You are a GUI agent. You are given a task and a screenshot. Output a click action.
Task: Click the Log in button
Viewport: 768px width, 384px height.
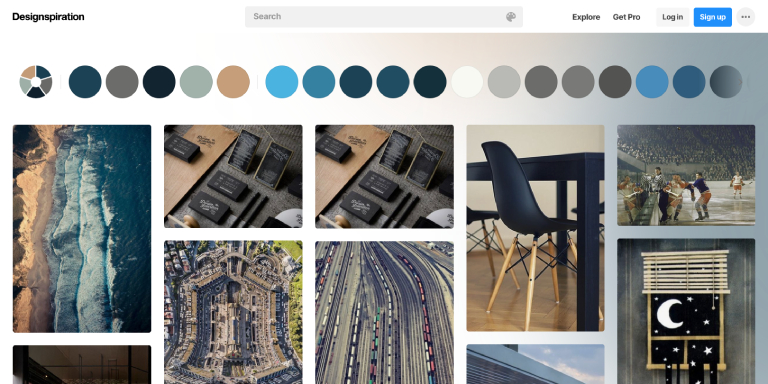(x=672, y=17)
